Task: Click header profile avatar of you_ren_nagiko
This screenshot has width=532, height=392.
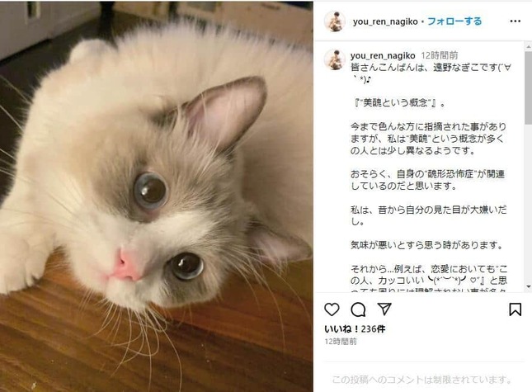Action: tap(335, 21)
